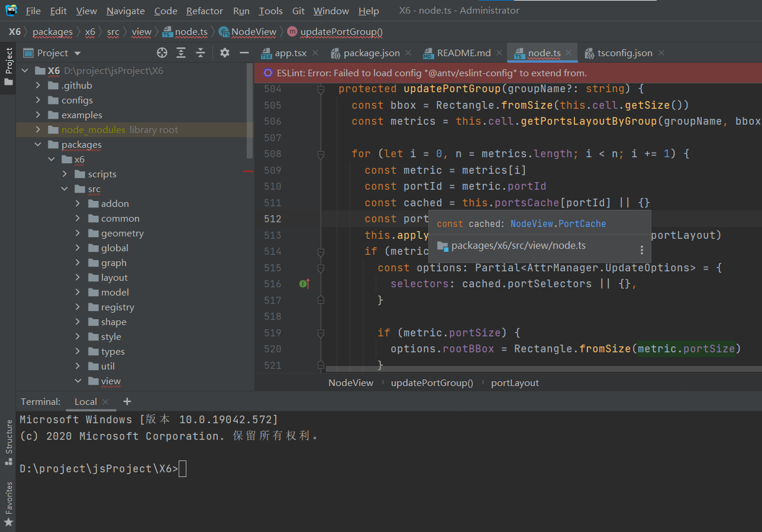The width and height of the screenshot is (762, 532).
Task: Add a new terminal session with plus icon
Action: pyautogui.click(x=127, y=401)
